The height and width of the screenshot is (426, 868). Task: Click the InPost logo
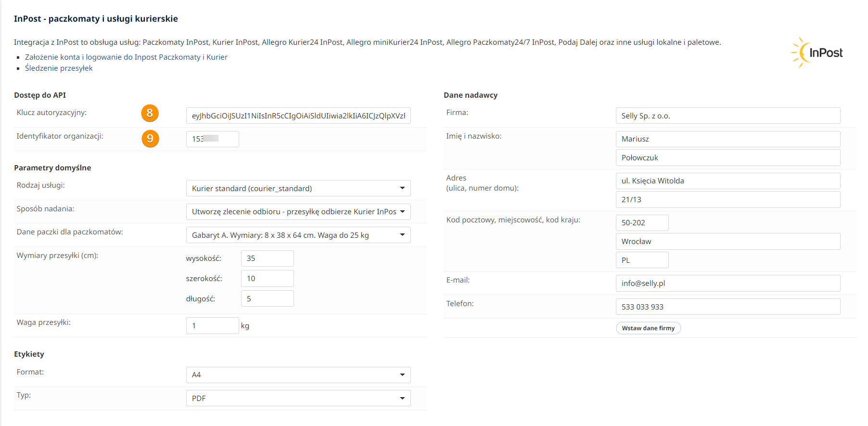pyautogui.click(x=817, y=52)
